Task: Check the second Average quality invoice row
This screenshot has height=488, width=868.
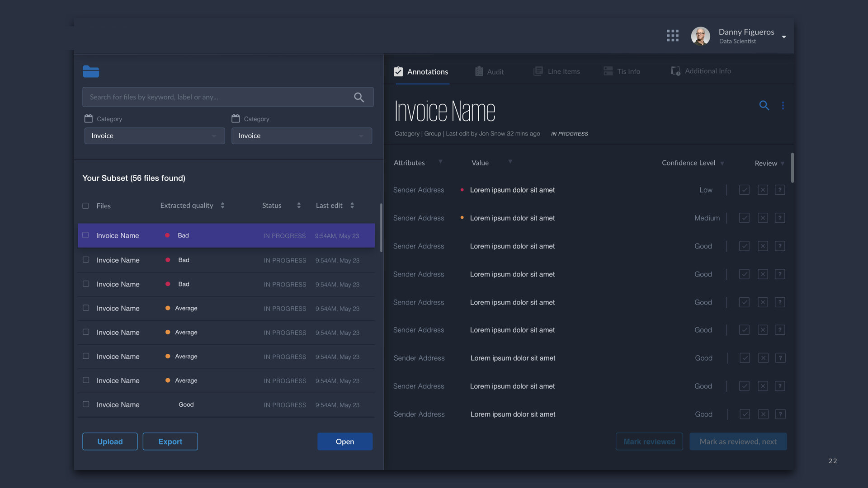Action: click(86, 332)
